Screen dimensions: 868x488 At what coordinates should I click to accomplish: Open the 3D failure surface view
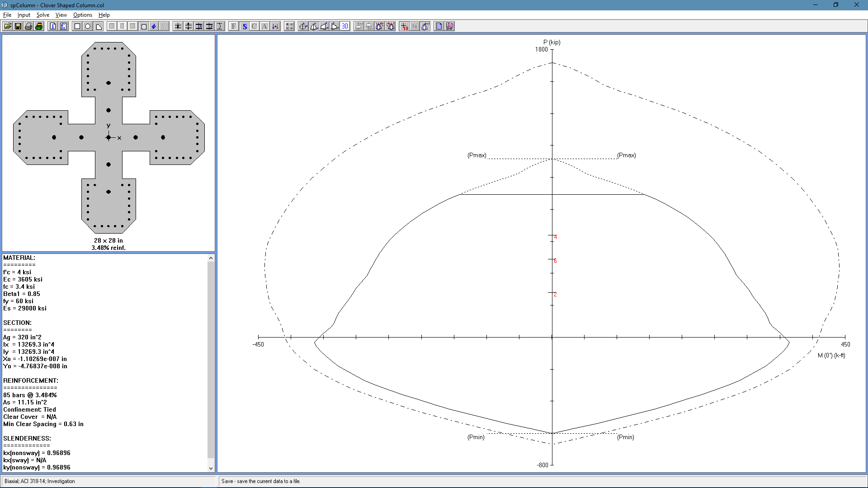pyautogui.click(x=345, y=26)
